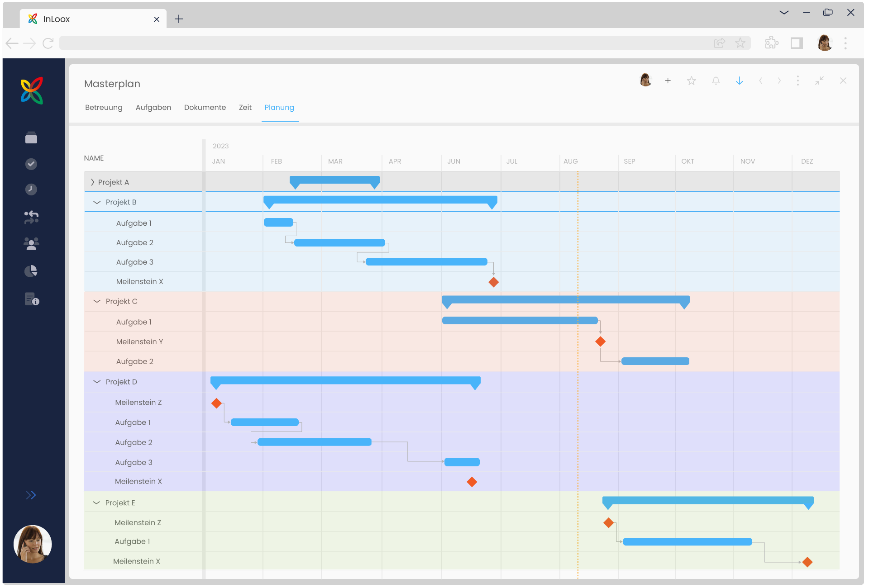
Task: Open the tasks checkmark icon in sidebar
Action: point(31,164)
